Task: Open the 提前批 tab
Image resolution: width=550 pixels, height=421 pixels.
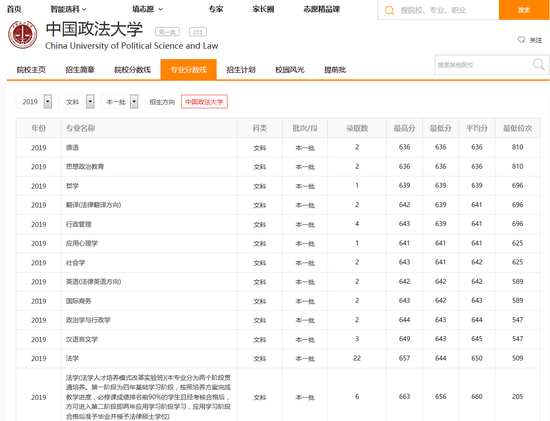Action: coord(335,70)
